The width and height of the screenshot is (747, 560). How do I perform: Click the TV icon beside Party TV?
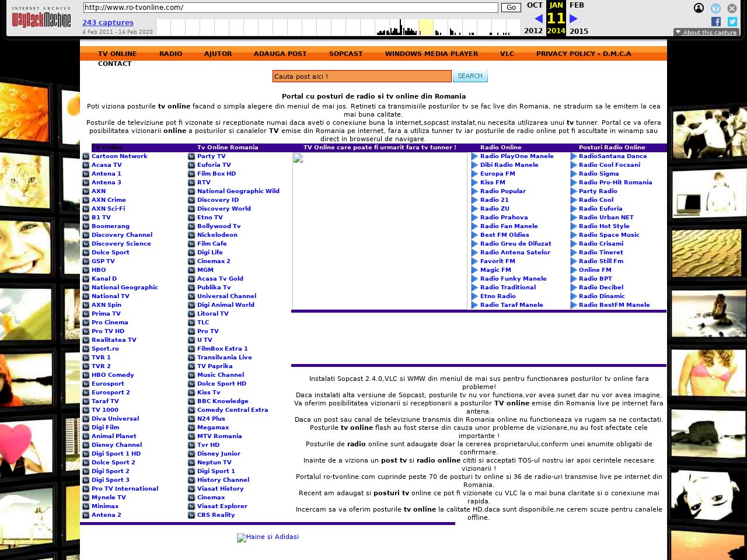point(191,156)
